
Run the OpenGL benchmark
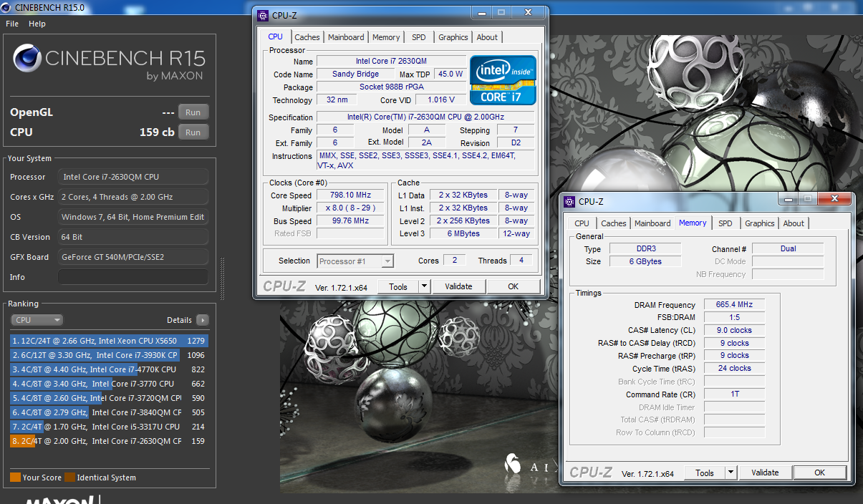(x=193, y=112)
